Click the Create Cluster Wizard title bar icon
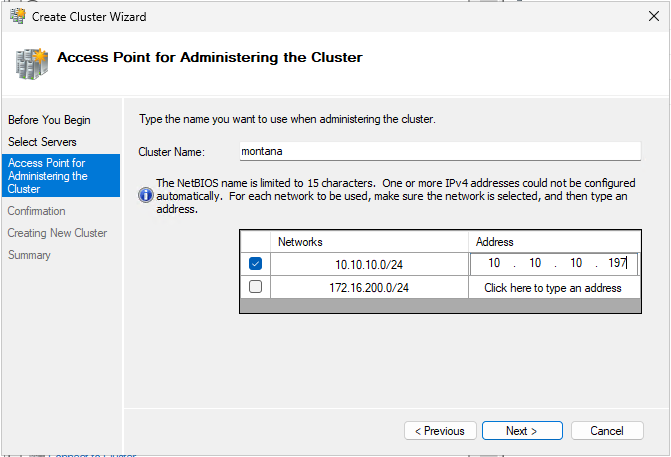 tap(18, 17)
